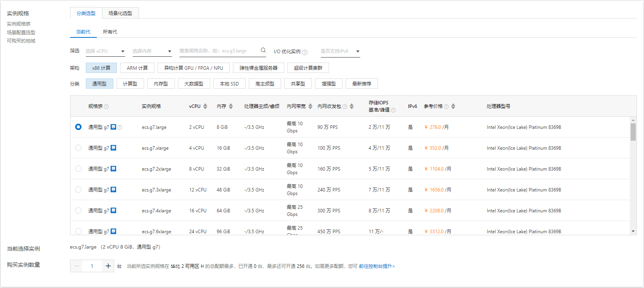Click the scrollbar up arrow
Image resolution: width=644 pixels, height=288 pixels.
coord(633,120)
